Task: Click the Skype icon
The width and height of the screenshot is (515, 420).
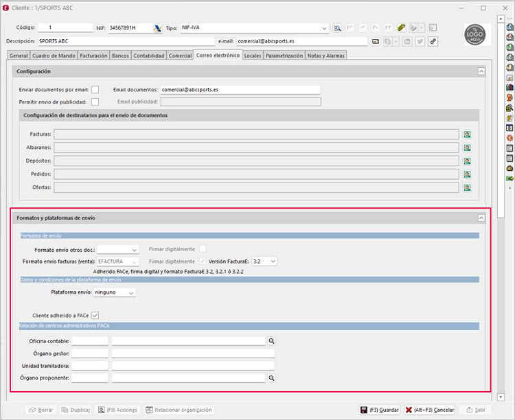Action: pyautogui.click(x=388, y=41)
